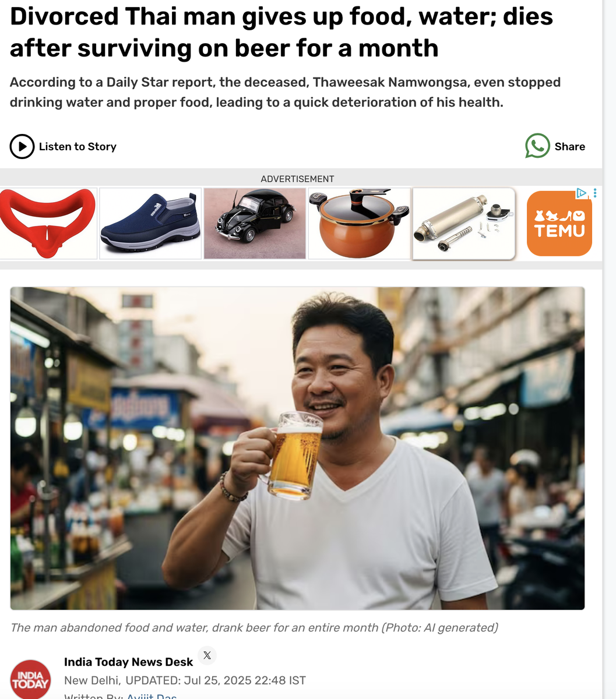Open the navy slip-on shoe ad thumbnail
The height and width of the screenshot is (699, 616).
click(x=150, y=223)
